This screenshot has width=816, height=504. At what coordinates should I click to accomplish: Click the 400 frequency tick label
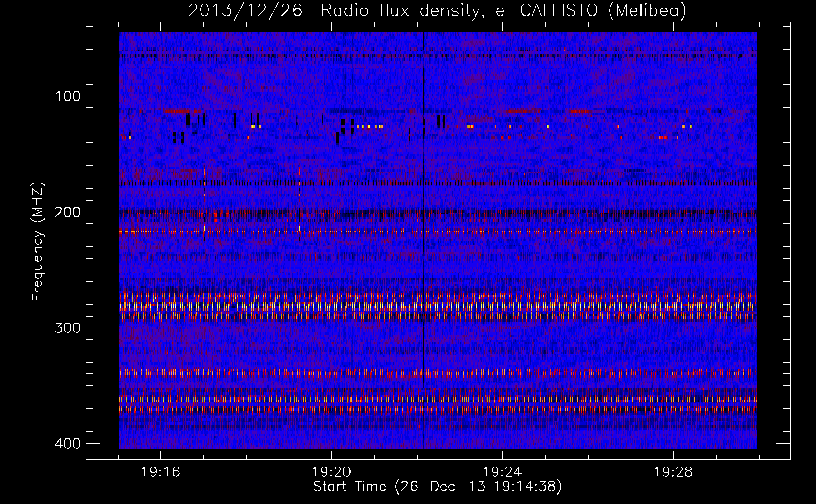click(68, 444)
